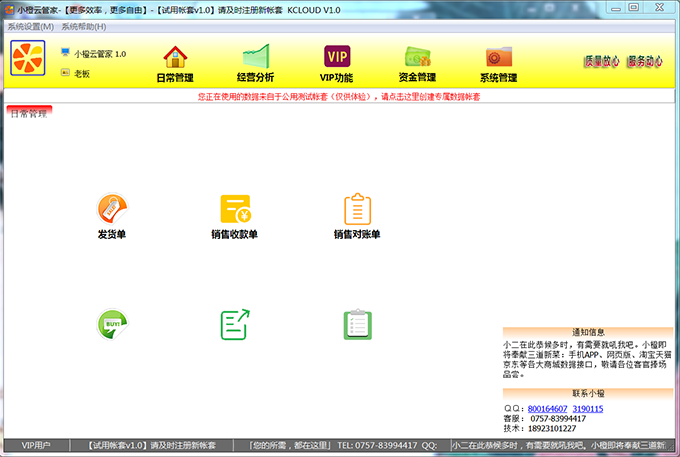The height and width of the screenshot is (457, 680).
Task: Click title bar application icon
Action: [x=10, y=10]
